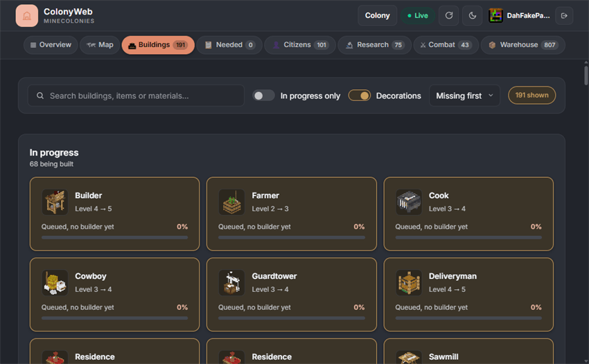
Task: Open the Warehouse tab
Action: pos(523,45)
